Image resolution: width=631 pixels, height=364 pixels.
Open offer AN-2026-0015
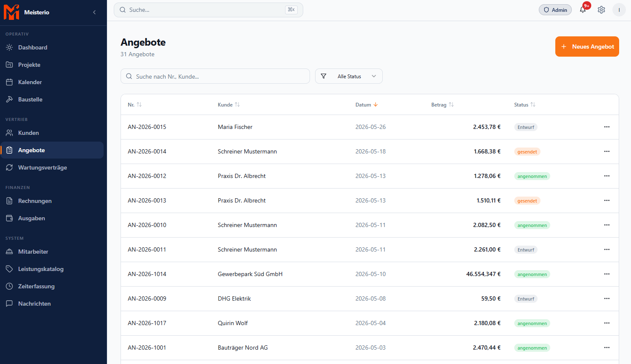point(147,127)
